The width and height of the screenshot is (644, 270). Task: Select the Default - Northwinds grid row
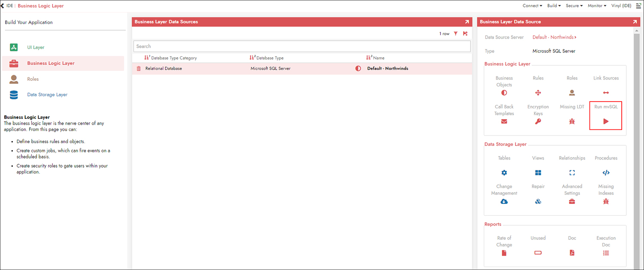pos(301,68)
